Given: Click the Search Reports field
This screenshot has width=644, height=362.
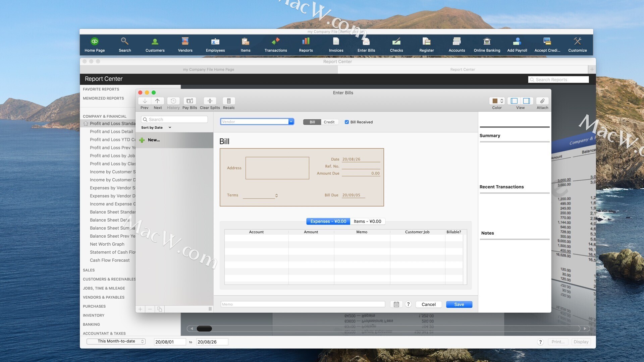Looking at the screenshot, I should (x=558, y=79).
